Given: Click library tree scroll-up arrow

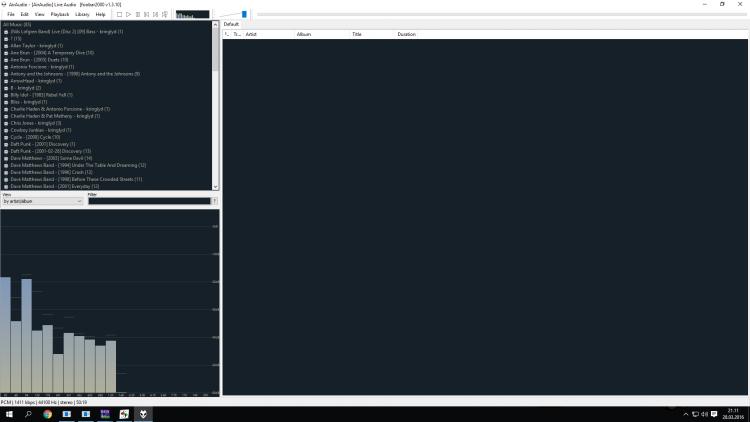Looking at the screenshot, I should click(x=216, y=24).
